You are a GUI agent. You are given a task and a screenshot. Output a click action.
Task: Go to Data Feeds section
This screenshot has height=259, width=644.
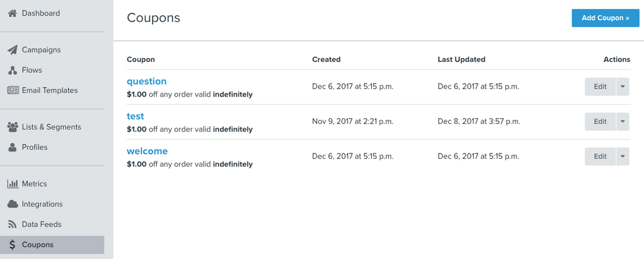point(41,224)
